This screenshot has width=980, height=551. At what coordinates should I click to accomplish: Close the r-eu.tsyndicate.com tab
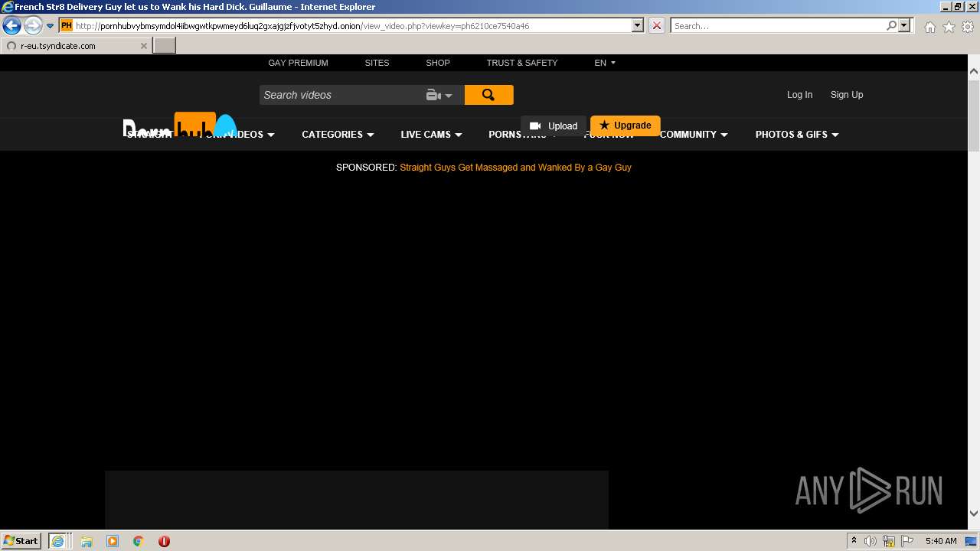coord(143,45)
